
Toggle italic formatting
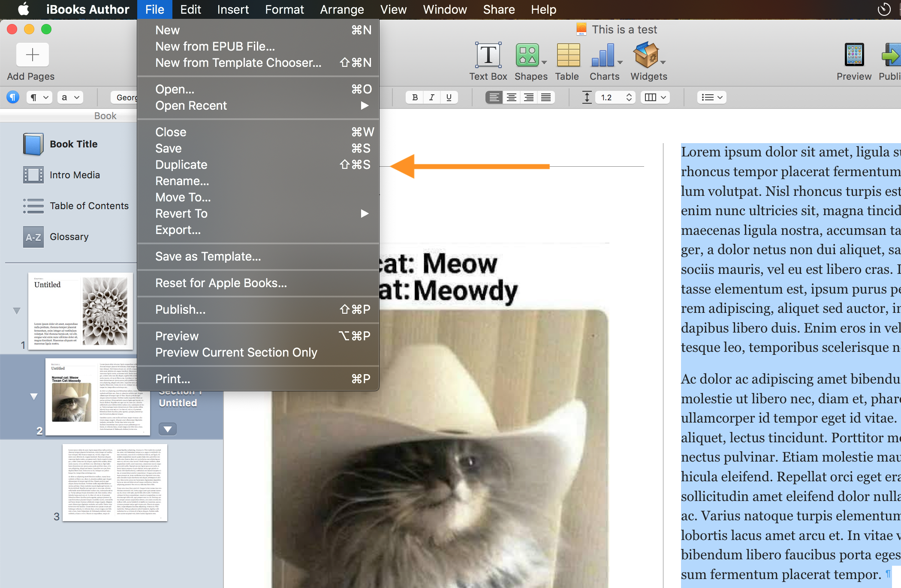pyautogui.click(x=432, y=97)
